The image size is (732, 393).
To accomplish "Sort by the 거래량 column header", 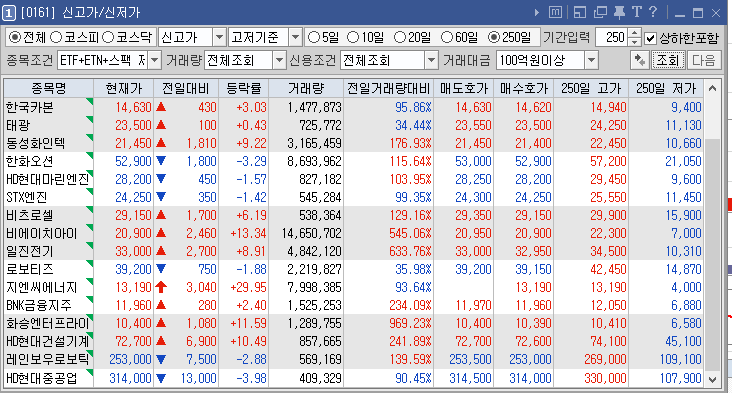I will 306,88.
